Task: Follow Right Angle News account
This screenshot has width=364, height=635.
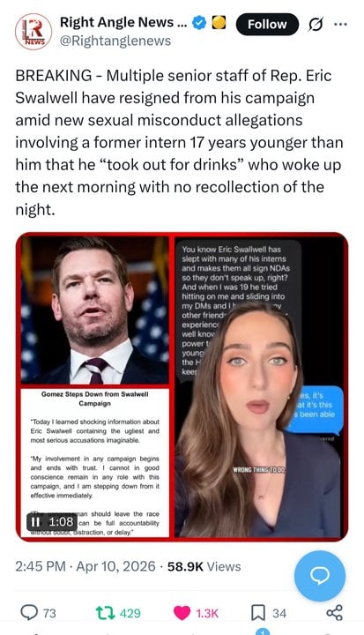Action: pos(267,25)
